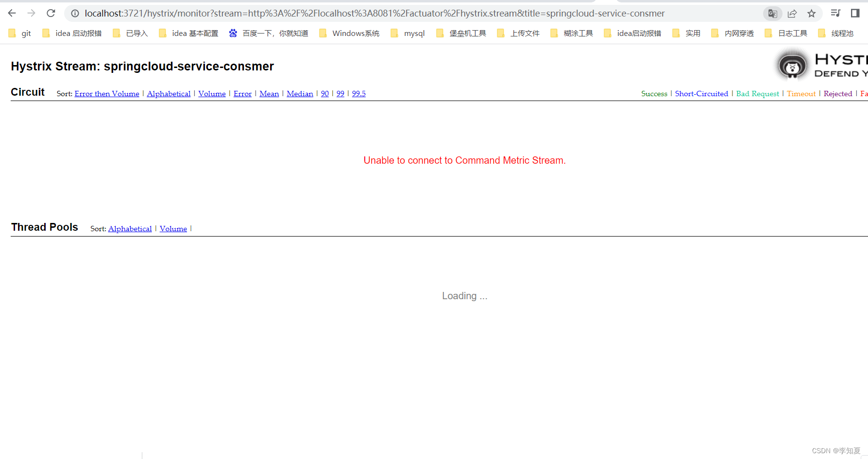Open the 上传文件 bookmark folder
Viewport: 868px width, 459px height.
518,33
